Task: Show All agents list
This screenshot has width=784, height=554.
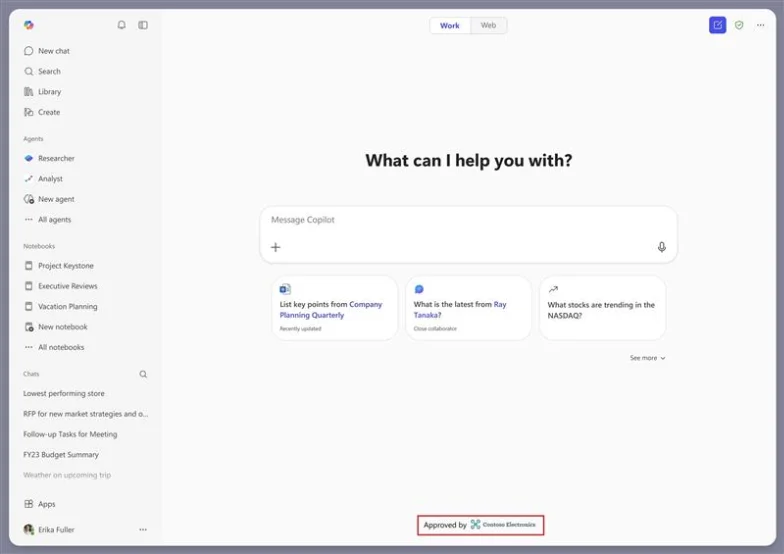Action: tap(48, 220)
